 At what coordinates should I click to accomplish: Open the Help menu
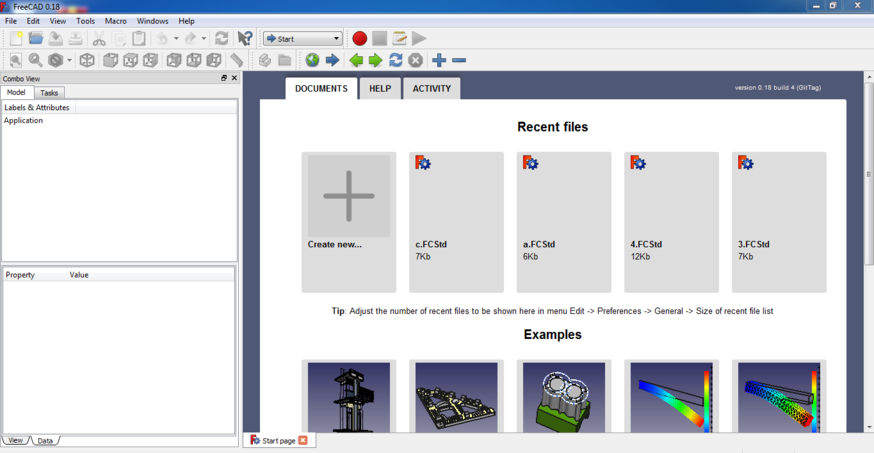(186, 21)
